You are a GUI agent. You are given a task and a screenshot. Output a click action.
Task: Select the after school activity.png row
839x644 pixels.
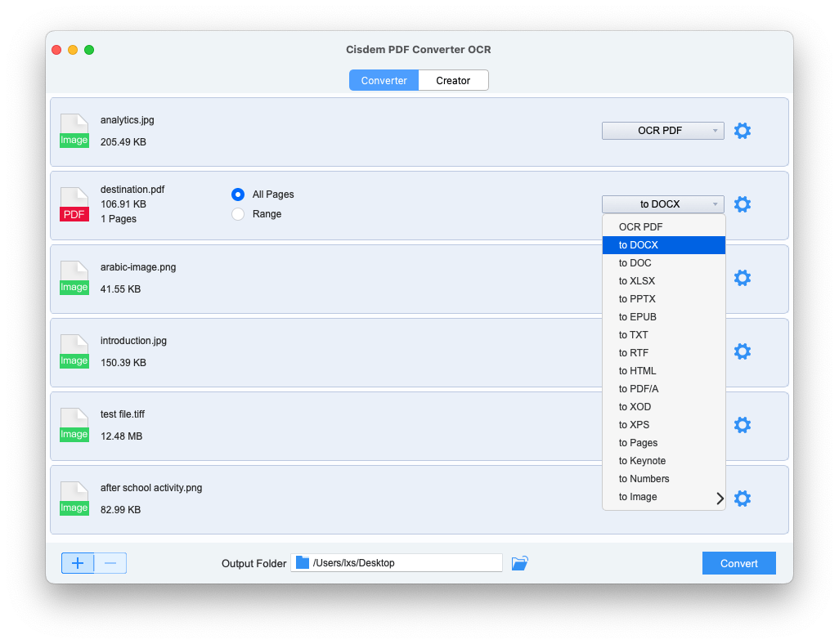327,499
